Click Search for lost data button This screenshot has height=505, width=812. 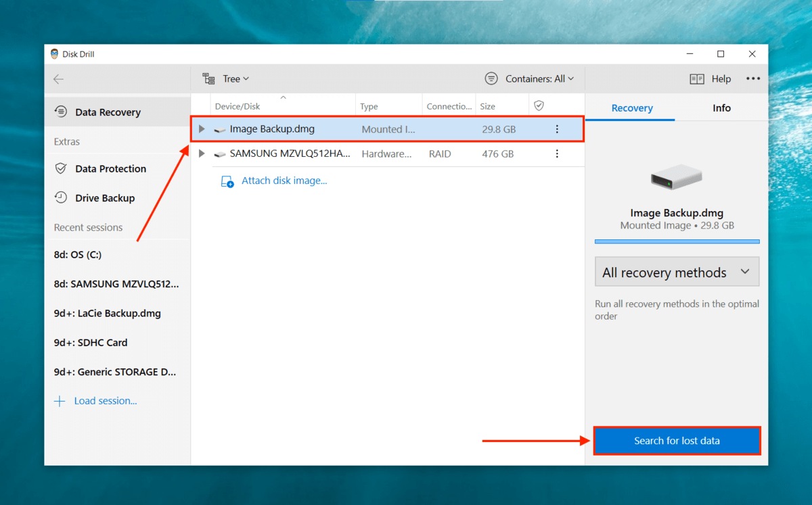[677, 441]
